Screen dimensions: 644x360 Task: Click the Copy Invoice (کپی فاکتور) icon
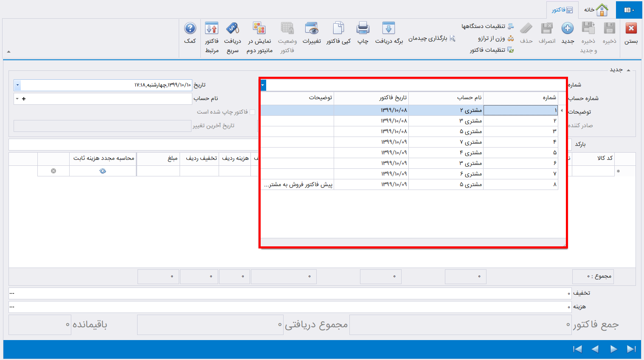click(338, 29)
